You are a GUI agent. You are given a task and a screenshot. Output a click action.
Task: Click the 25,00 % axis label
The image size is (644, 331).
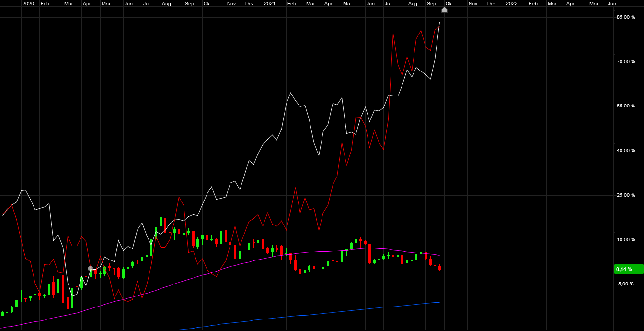click(626, 195)
